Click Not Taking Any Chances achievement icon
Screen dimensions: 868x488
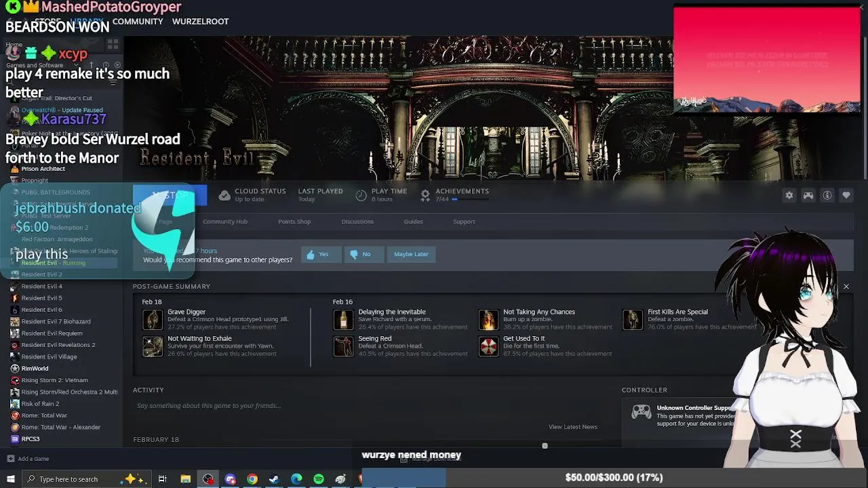click(x=488, y=319)
